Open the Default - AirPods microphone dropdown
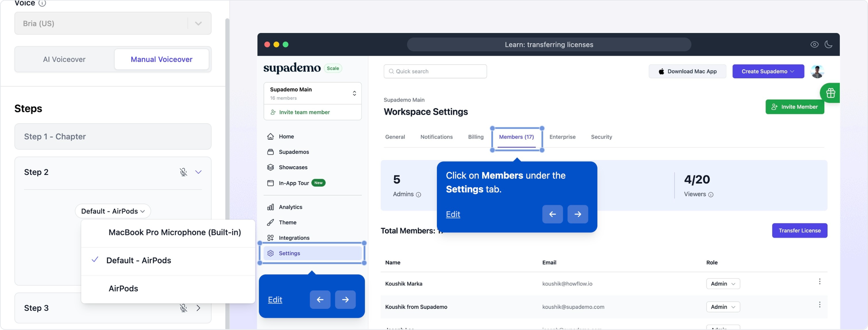The width and height of the screenshot is (868, 330). 113,211
